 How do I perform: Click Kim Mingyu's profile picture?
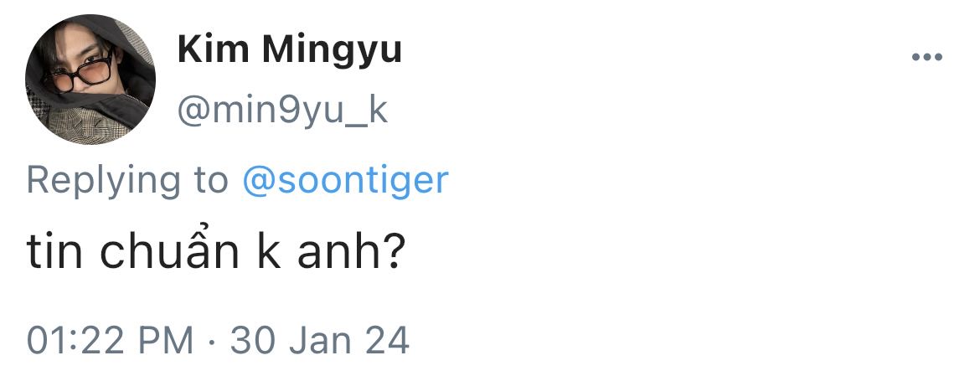coord(90,80)
